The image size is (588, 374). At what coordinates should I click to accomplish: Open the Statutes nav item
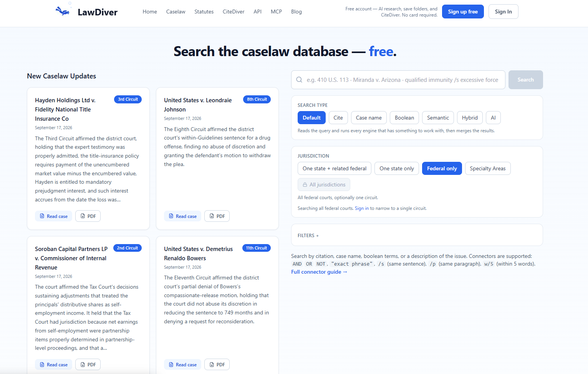pyautogui.click(x=204, y=12)
